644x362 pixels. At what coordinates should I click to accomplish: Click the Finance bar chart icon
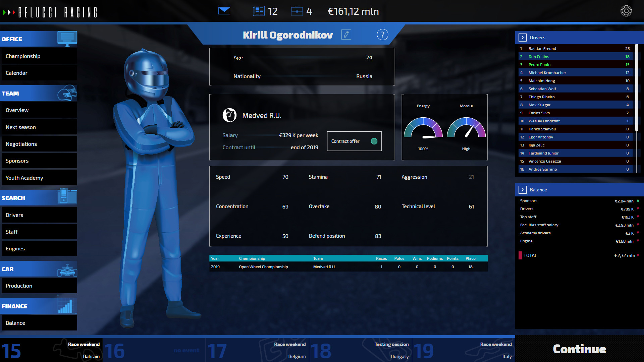tap(68, 305)
